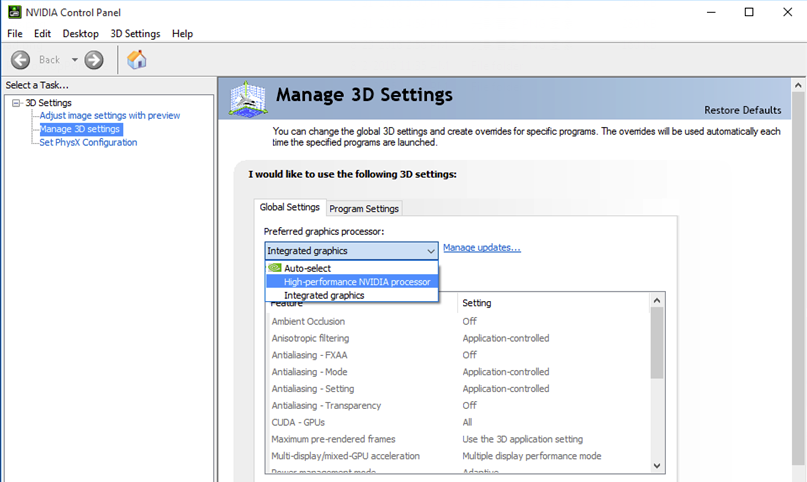Open Adjust image settings with preview

pos(110,116)
